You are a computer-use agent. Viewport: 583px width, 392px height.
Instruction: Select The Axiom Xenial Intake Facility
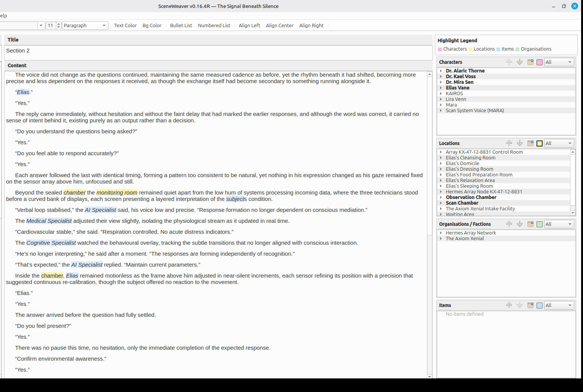(504, 208)
